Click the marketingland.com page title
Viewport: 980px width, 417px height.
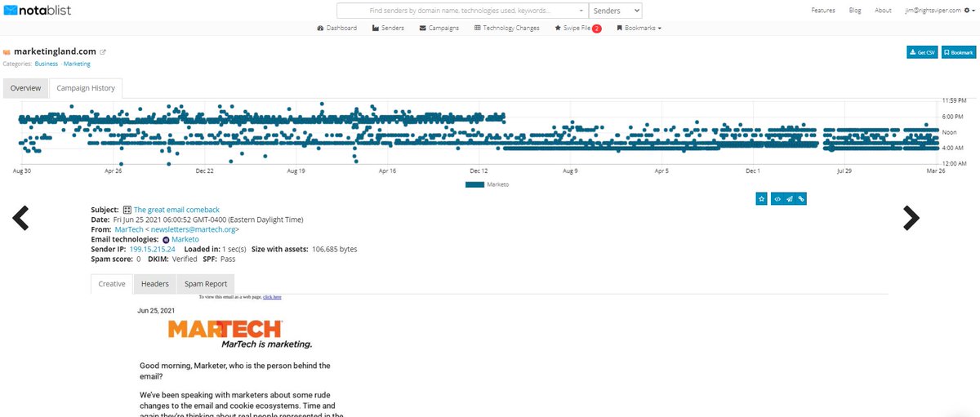click(55, 52)
